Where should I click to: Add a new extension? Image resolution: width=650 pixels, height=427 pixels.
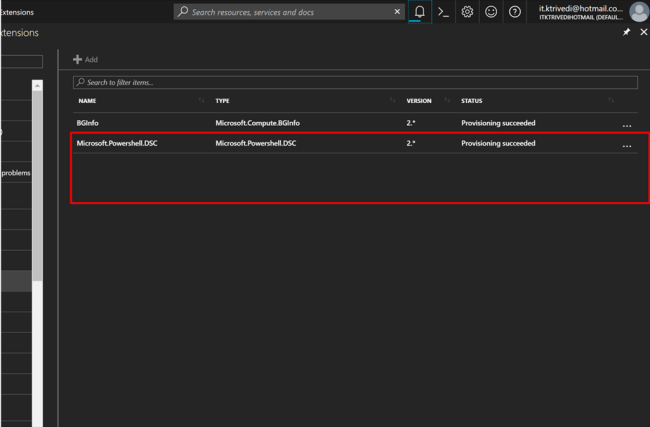coord(85,59)
